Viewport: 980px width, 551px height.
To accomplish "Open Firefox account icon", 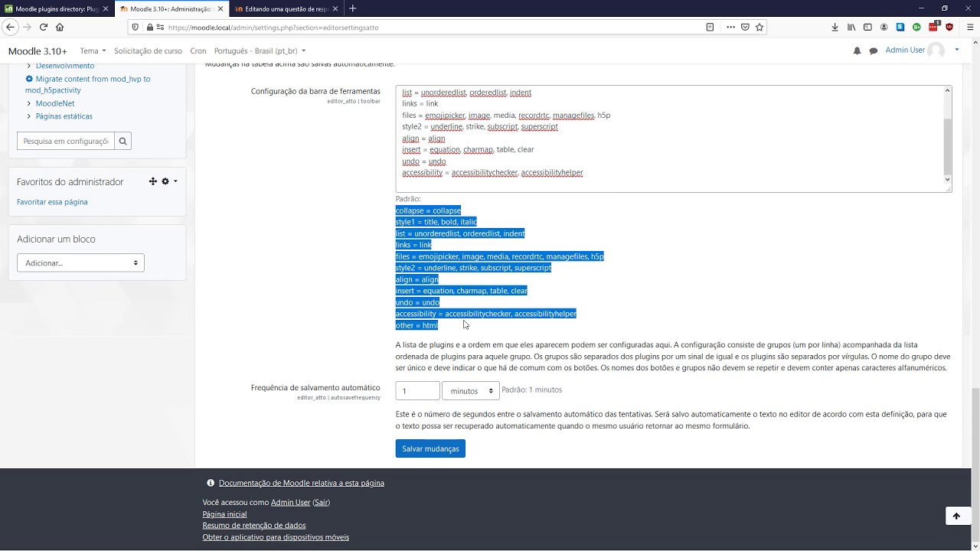I will pos(884,27).
